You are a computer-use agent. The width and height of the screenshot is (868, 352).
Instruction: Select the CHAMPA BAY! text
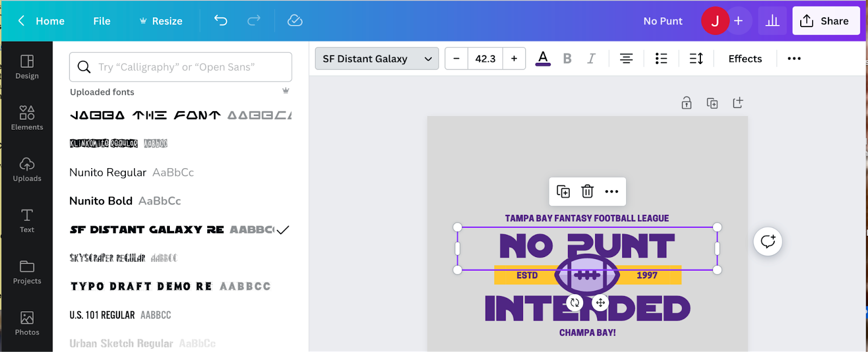pos(588,332)
